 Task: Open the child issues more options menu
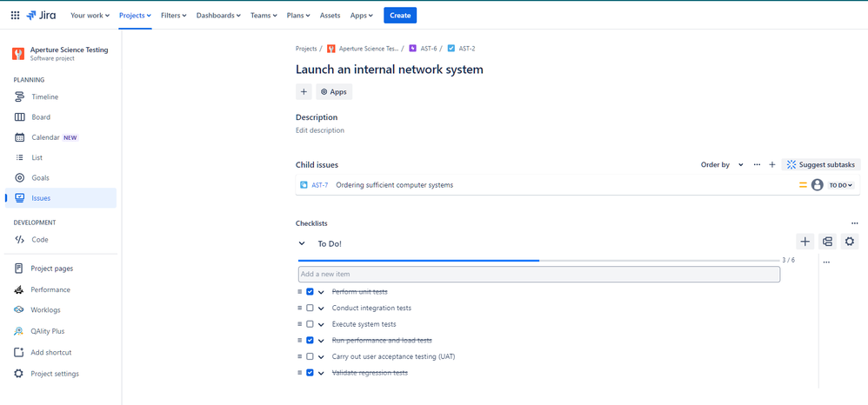757,165
